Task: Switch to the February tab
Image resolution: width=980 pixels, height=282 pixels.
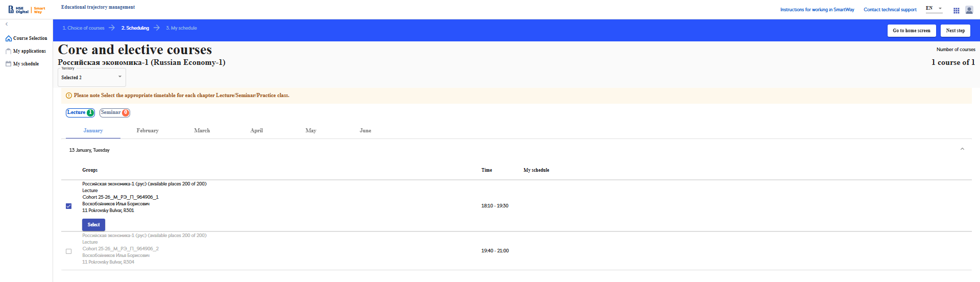Action: (148, 131)
